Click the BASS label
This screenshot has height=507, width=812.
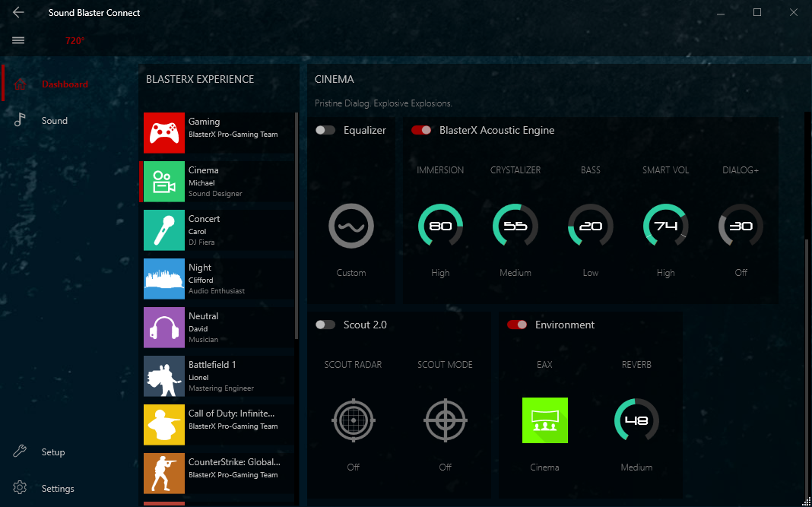click(x=590, y=170)
